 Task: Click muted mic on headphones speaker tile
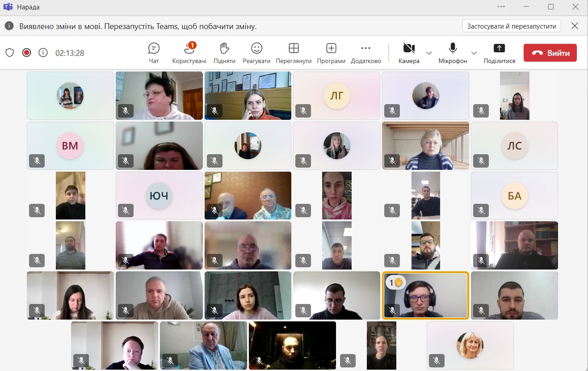(392, 310)
